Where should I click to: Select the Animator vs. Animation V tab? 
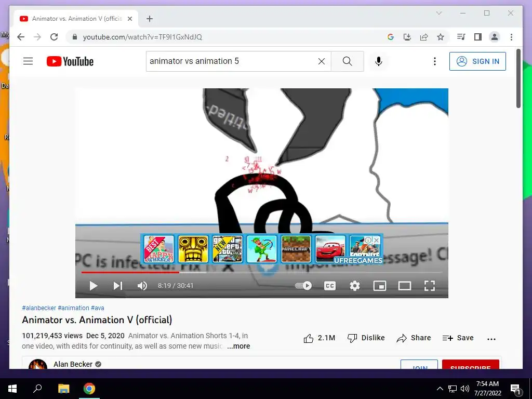(76, 19)
